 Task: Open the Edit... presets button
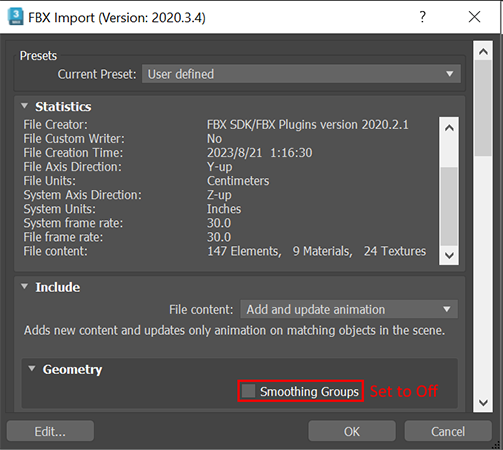50,431
